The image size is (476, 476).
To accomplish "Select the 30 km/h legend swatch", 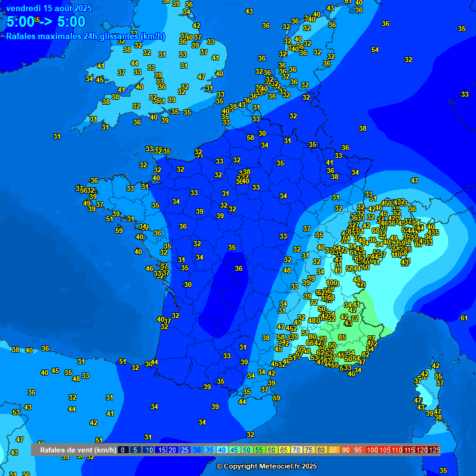I will [x=197, y=450].
